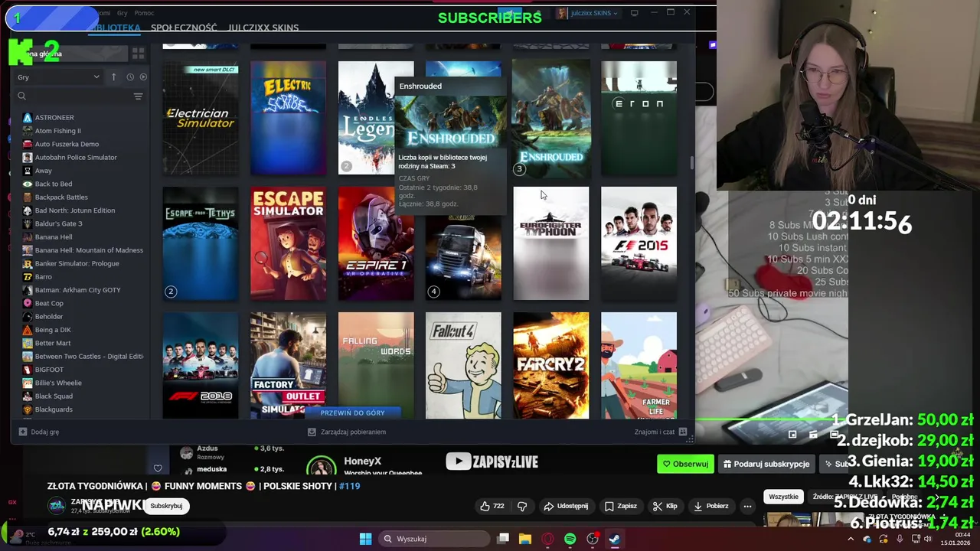This screenshot has width=980, height=551.
Task: Open the Pomoc menu in Steam
Action: coord(144,13)
